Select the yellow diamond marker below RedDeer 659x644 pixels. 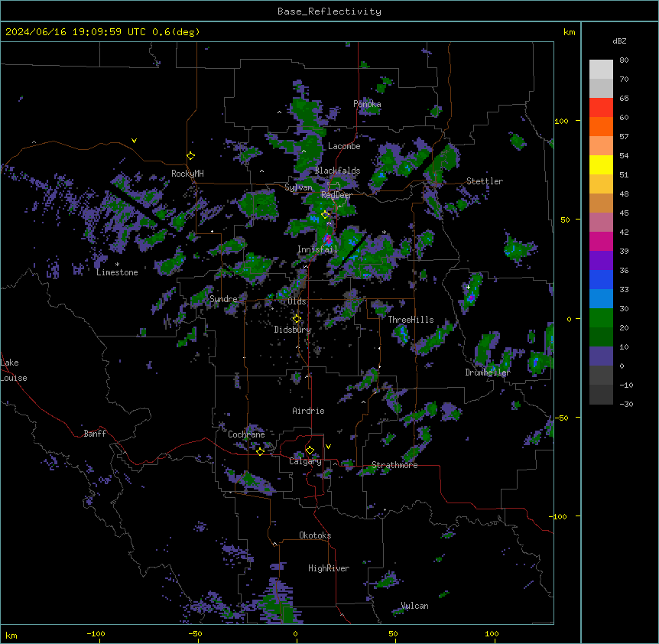(325, 215)
